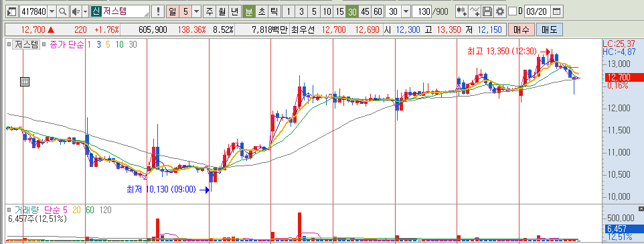Click the 저스템 chart legend button
The width and height of the screenshot is (644, 244).
tap(26, 44)
